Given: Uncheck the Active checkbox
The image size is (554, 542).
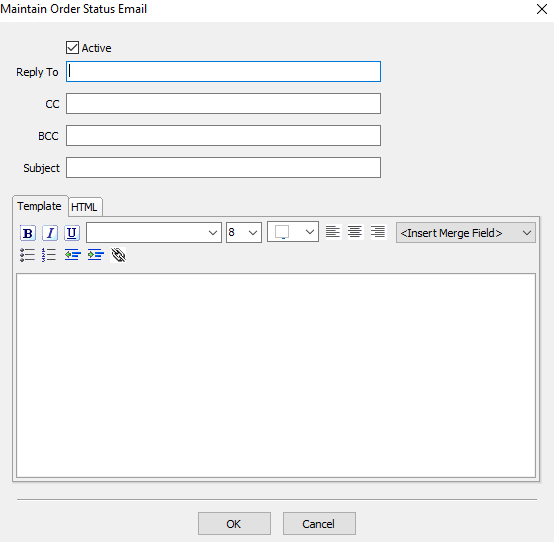Looking at the screenshot, I should [72, 47].
